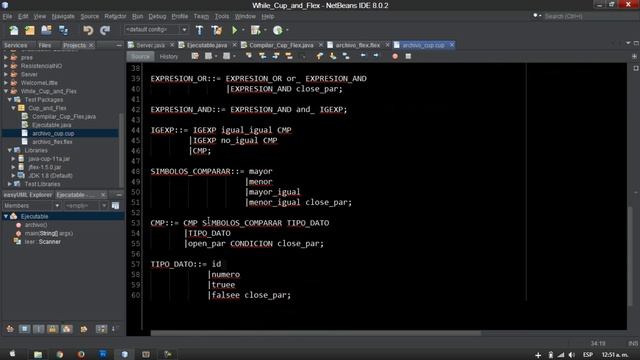640x360 pixels.
Task: Close the archivo_cup.cup tab
Action: tap(452, 45)
